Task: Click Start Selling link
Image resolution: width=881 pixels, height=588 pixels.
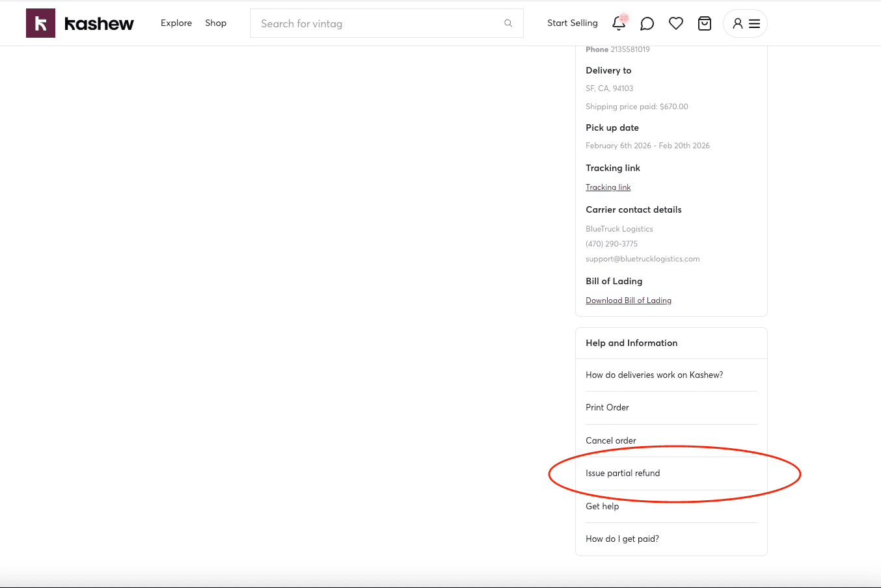Action: click(x=573, y=23)
